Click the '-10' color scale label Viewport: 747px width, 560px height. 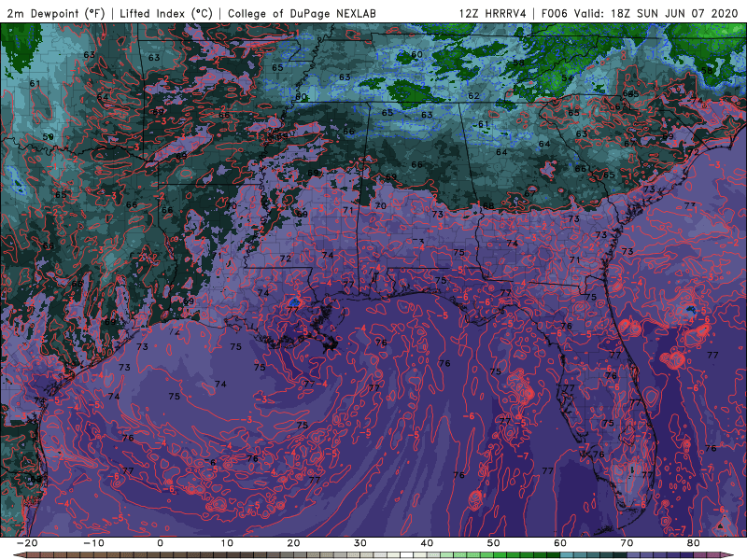click(x=93, y=543)
